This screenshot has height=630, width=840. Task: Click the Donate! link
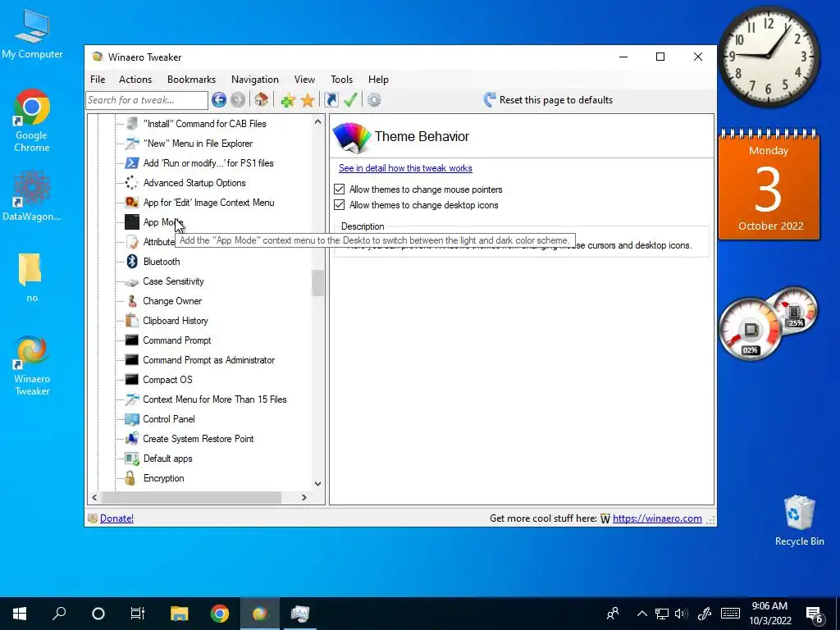tap(116, 518)
